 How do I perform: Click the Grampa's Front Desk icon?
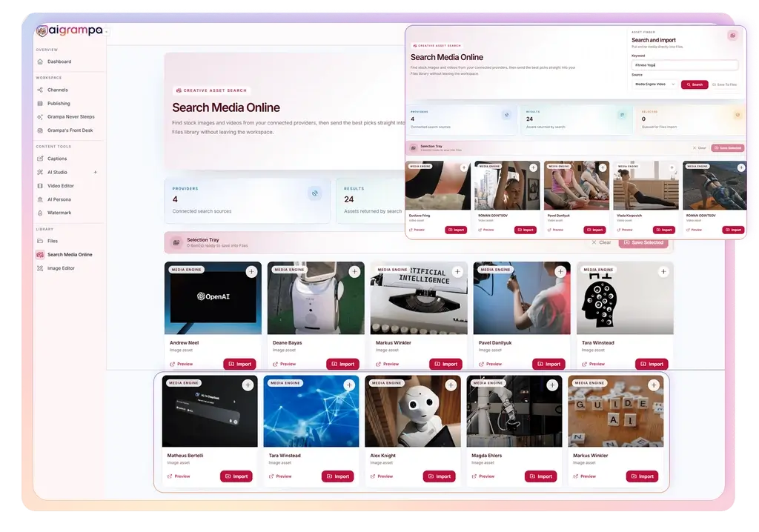pyautogui.click(x=40, y=130)
